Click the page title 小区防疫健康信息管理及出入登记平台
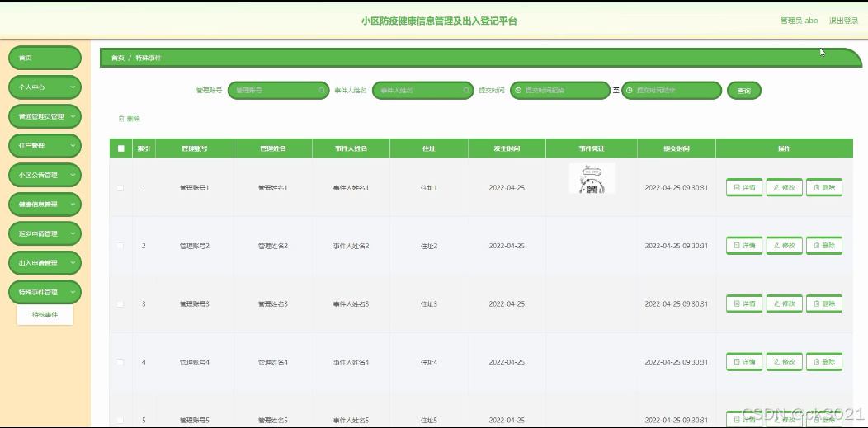Viewport: 868px width, 428px height. pos(440,21)
